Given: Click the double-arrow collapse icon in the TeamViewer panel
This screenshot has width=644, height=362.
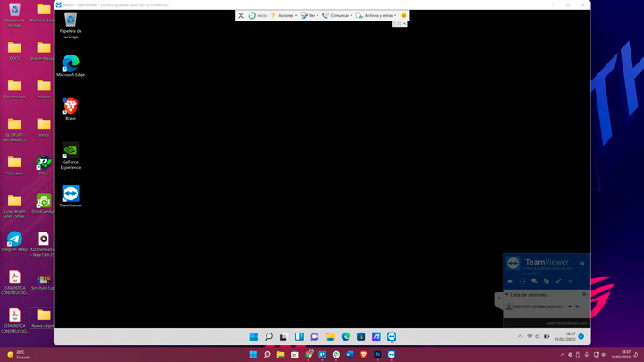Looking at the screenshot, I should [570, 282].
